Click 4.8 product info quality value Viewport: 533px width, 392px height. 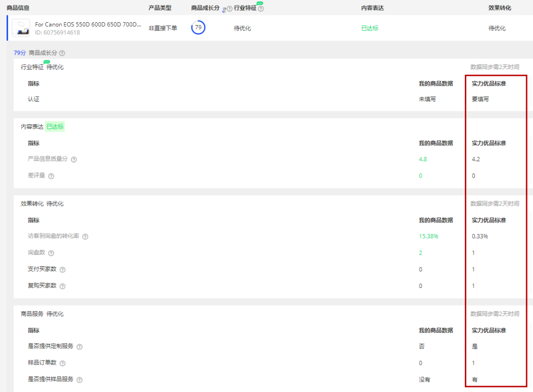(x=423, y=159)
